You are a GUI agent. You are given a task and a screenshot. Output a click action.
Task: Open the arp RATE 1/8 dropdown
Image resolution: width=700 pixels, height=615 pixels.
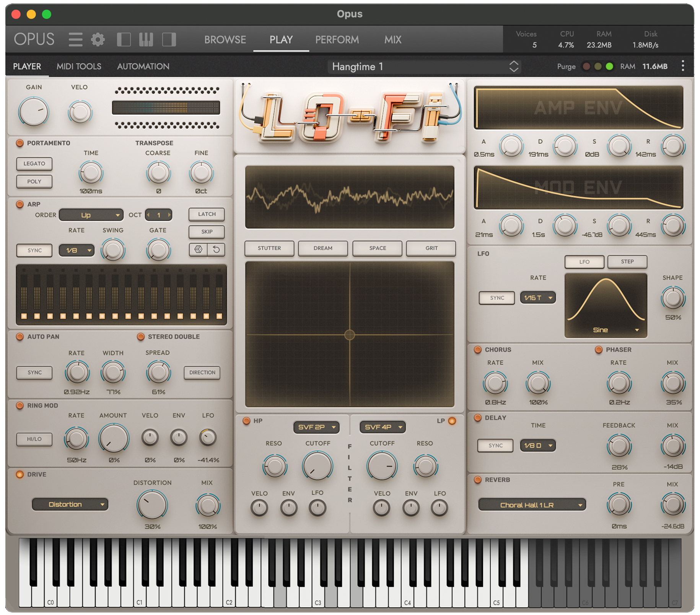pos(77,250)
